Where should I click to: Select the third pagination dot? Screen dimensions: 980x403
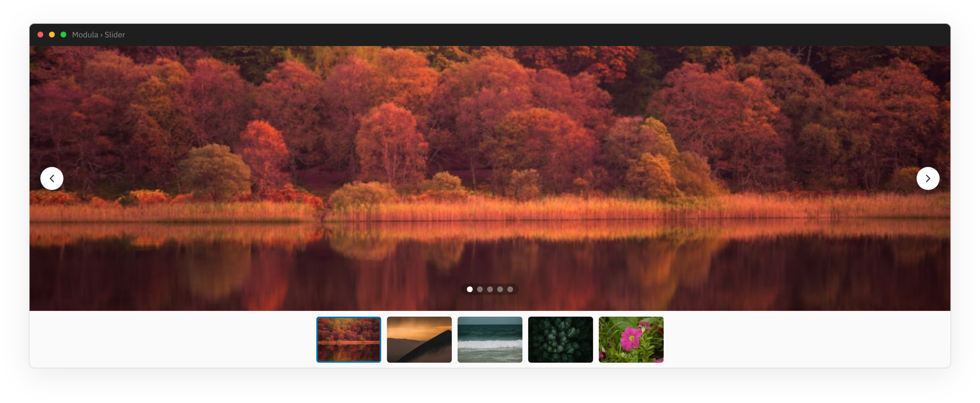[490, 289]
